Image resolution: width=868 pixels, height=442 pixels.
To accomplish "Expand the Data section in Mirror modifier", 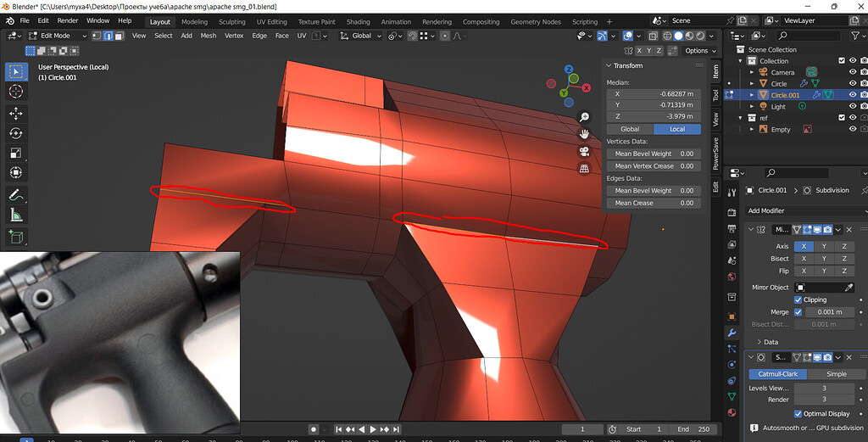I will coord(759,342).
